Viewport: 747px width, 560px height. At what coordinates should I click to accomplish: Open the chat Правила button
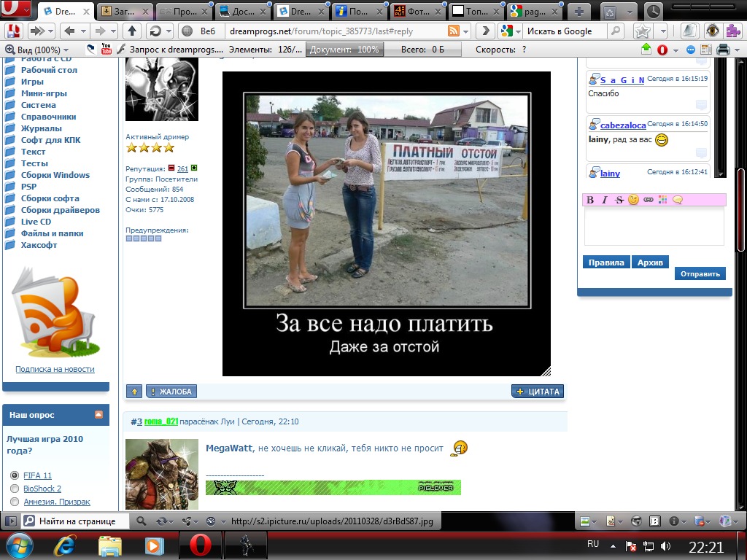point(606,262)
